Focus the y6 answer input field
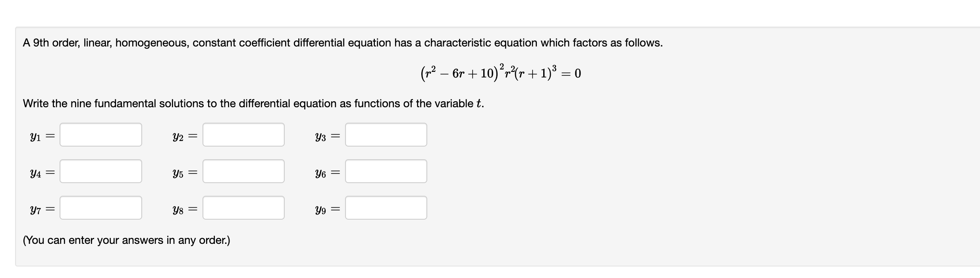Image resolution: width=980 pixels, height=278 pixels. (x=386, y=171)
